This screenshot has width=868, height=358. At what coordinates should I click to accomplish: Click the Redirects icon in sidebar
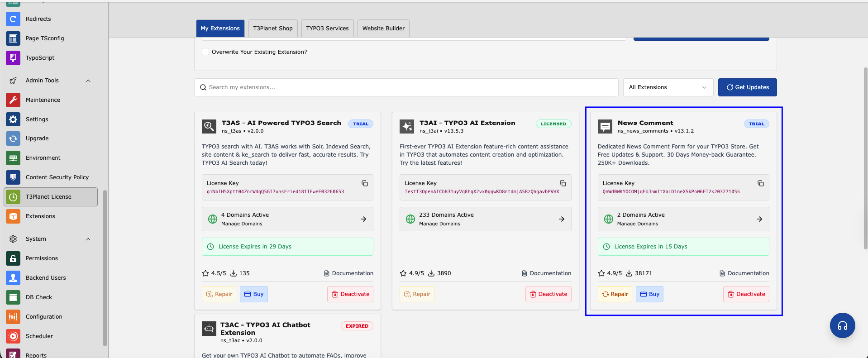pos(13,19)
